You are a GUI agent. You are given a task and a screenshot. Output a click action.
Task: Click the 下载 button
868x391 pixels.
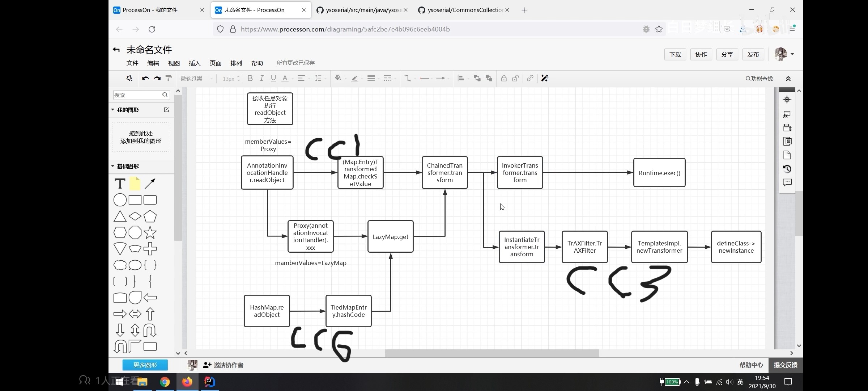point(675,54)
